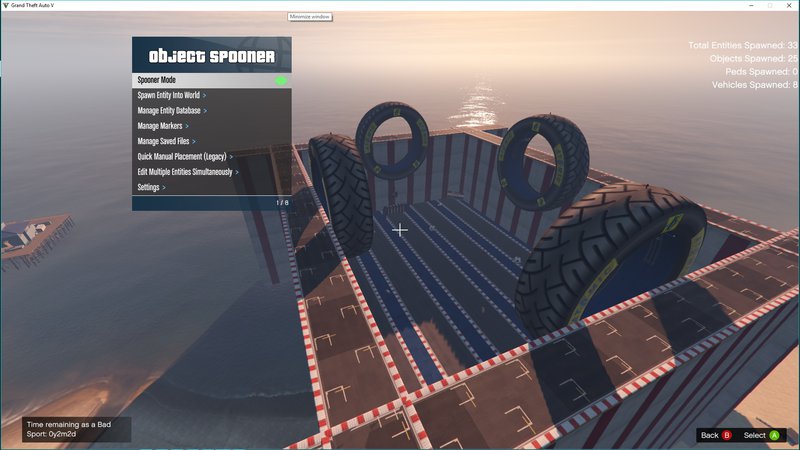This screenshot has height=450, width=800.
Task: Expand arrow next to Manage Markers
Action: pyautogui.click(x=187, y=126)
